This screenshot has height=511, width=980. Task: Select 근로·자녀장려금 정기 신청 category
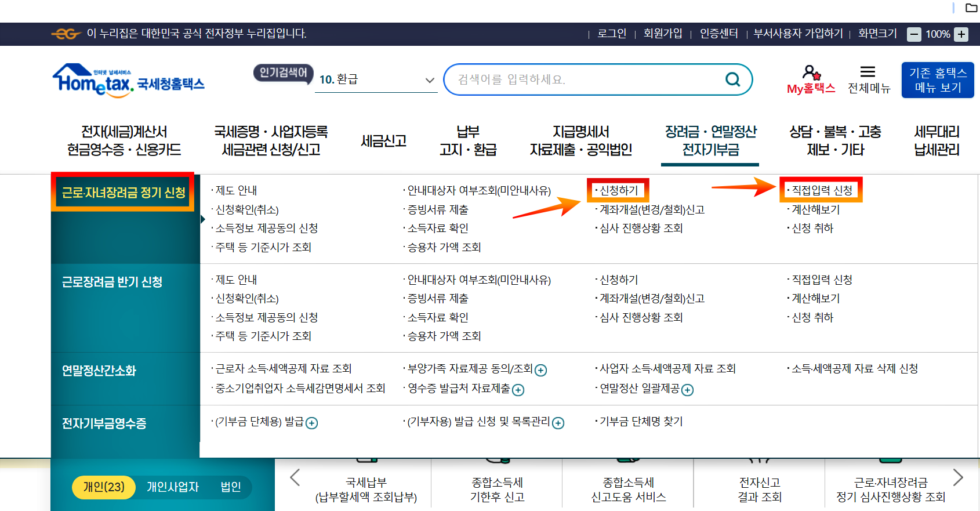point(124,193)
